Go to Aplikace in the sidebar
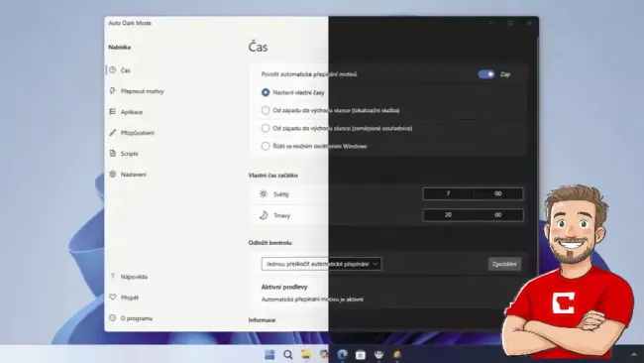Screen dimensions: 644x363 pyautogui.click(x=132, y=112)
